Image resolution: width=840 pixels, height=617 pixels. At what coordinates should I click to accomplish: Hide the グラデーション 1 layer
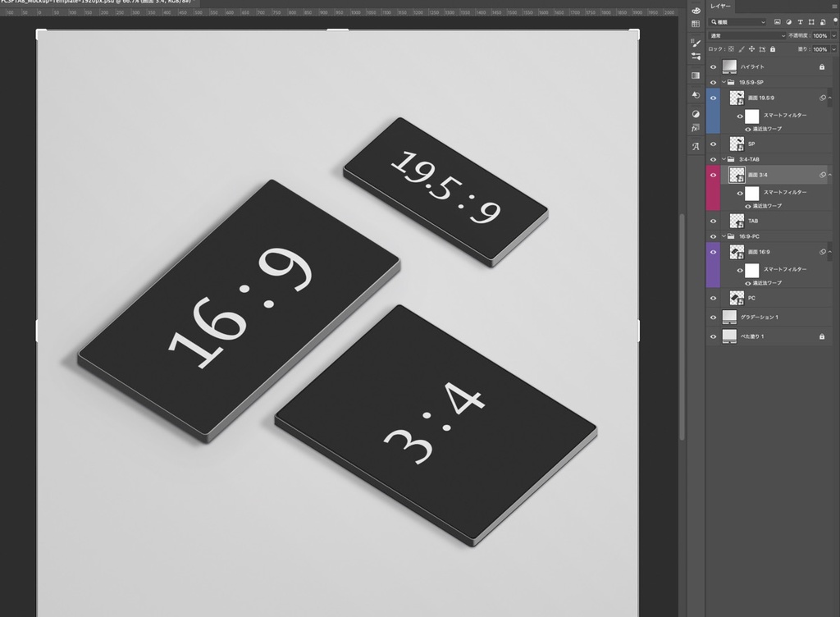(x=713, y=317)
